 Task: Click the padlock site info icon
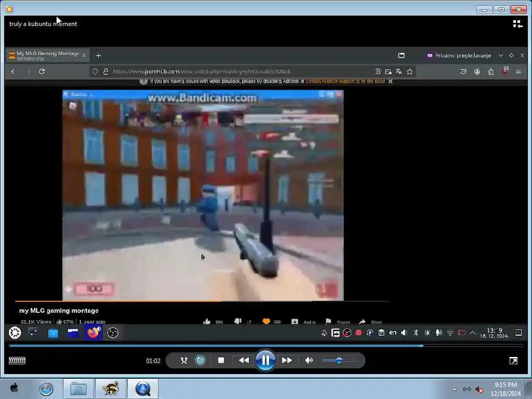click(106, 72)
